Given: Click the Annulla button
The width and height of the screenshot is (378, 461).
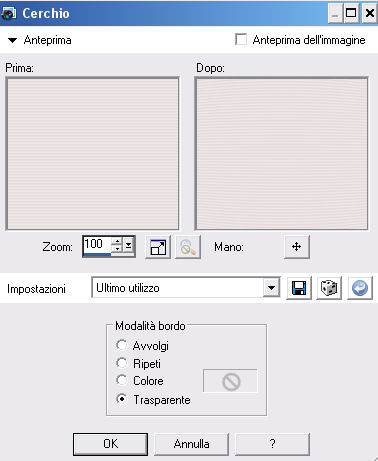Looking at the screenshot, I should [191, 444].
